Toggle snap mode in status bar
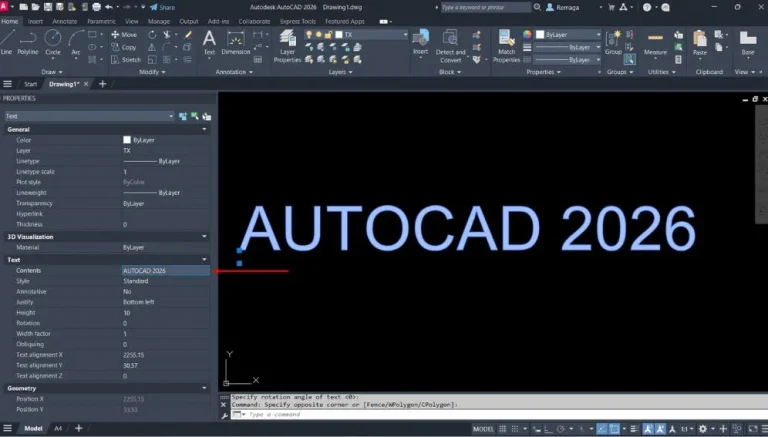This screenshot has height=437, width=768. pos(515,429)
